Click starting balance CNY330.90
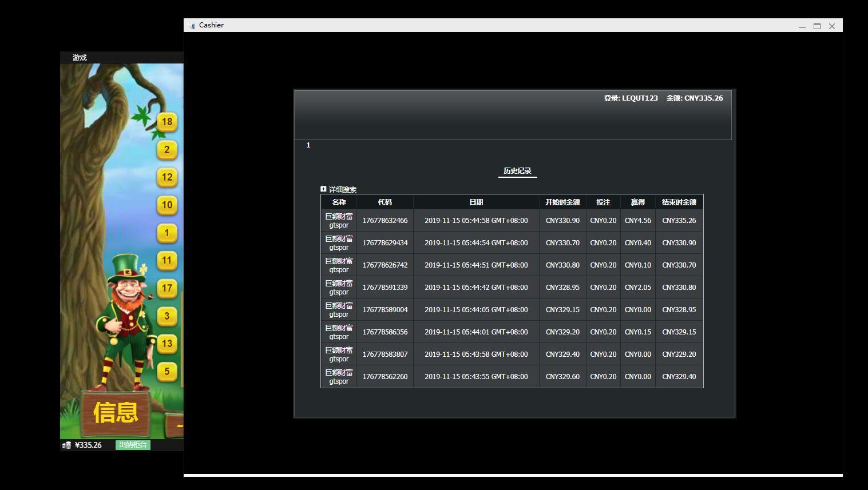 (x=562, y=221)
